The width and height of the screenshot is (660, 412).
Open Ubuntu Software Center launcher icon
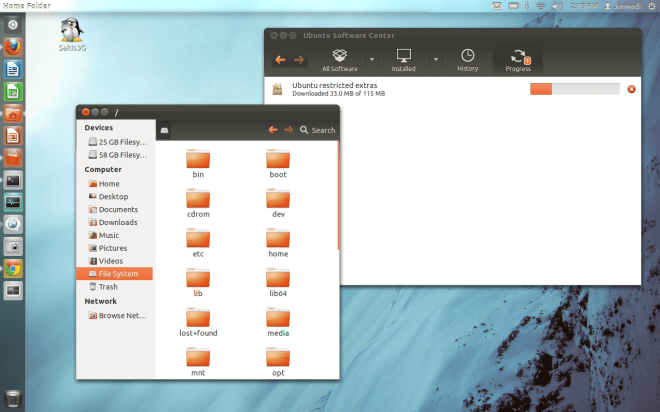(x=13, y=158)
